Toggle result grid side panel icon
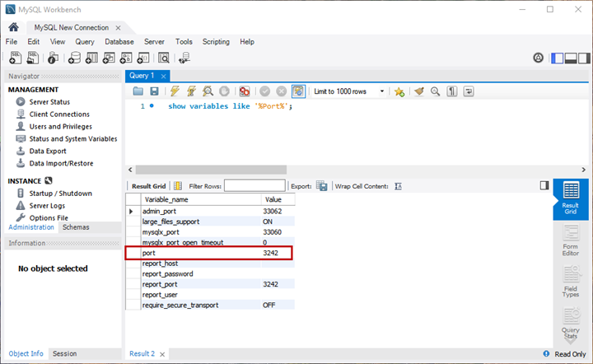Viewport: 593px width, 364px height. tap(544, 185)
